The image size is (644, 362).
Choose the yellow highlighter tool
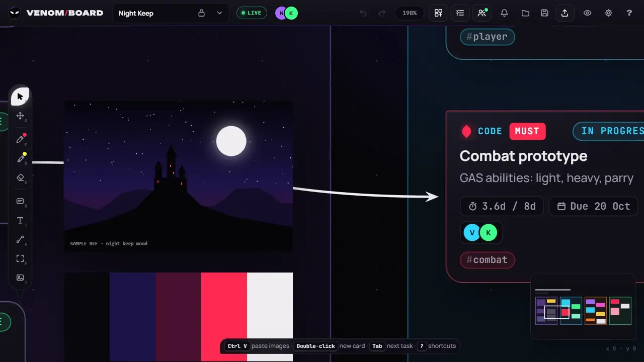pyautogui.click(x=20, y=158)
